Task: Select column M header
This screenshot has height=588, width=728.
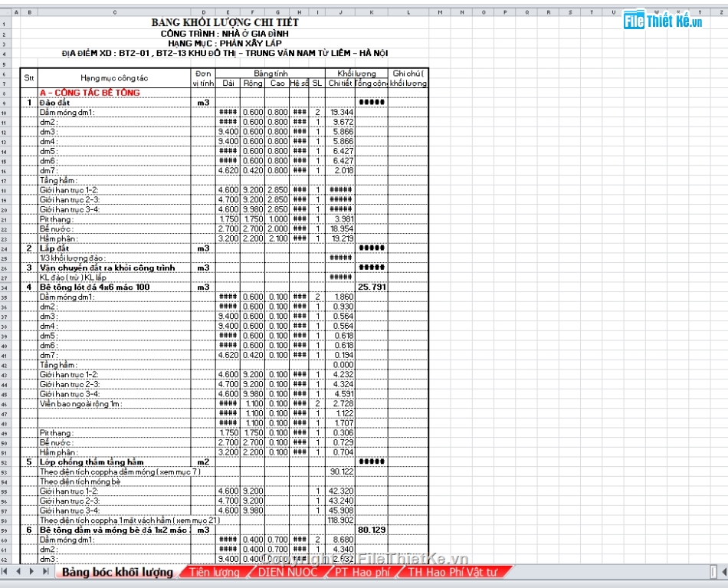Action: point(440,12)
